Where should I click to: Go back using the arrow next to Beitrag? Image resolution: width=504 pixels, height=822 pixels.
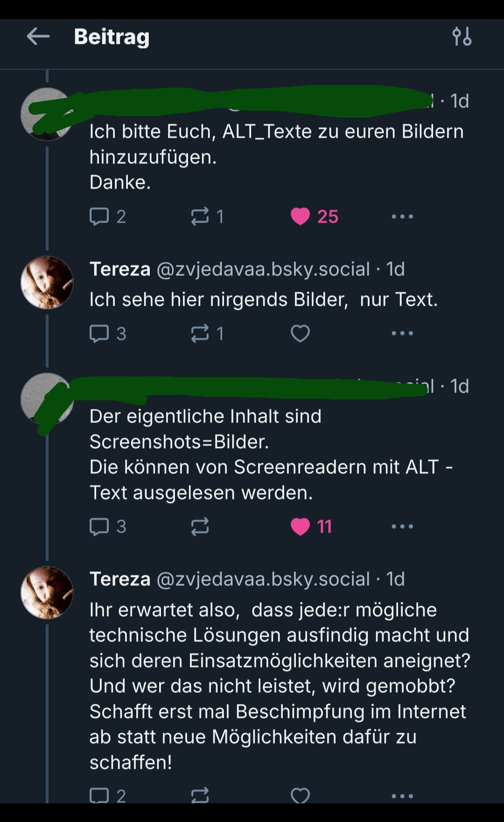point(38,36)
